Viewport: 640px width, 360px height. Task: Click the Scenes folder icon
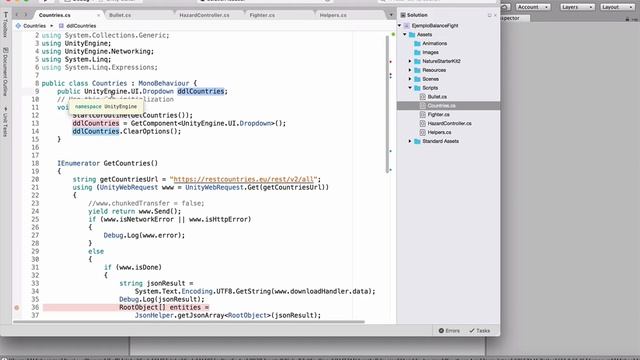coord(417,79)
